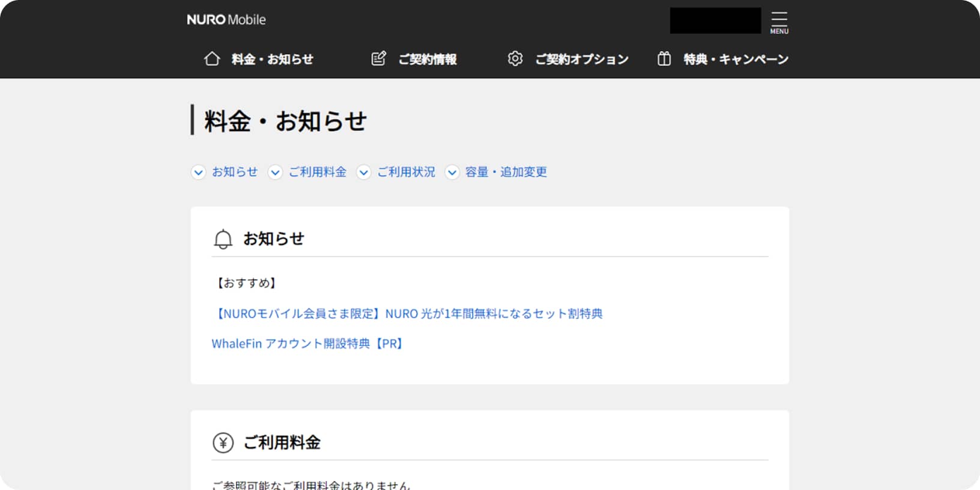Click the NURO Mobile logo
Image resolution: width=980 pixels, height=490 pixels.
pos(226,20)
